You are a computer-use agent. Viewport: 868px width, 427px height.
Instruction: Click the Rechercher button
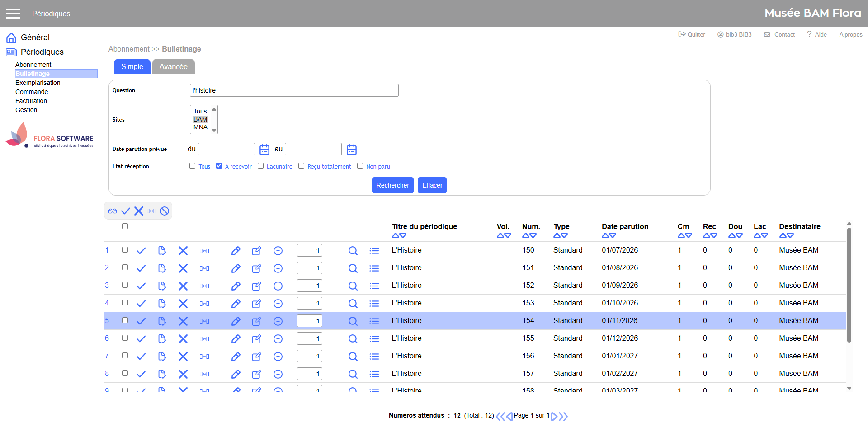coord(392,185)
